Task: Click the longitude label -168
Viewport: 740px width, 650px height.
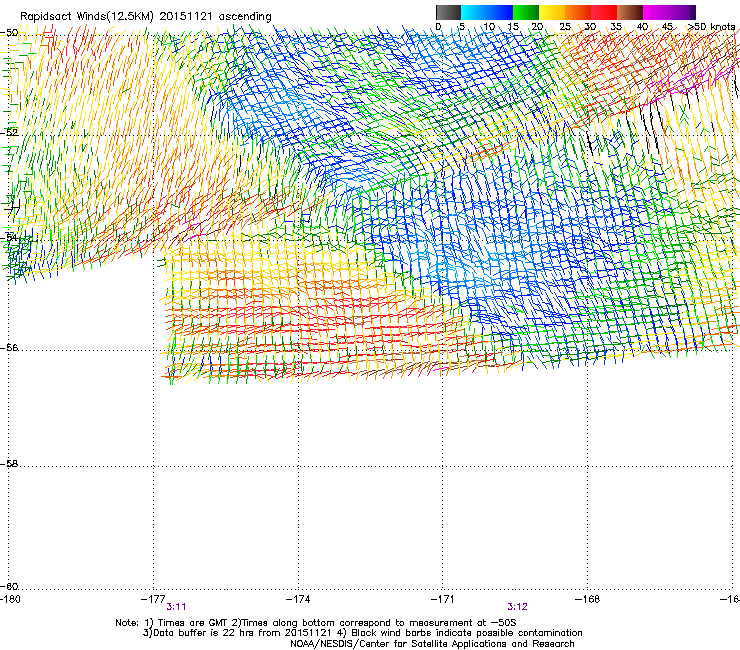Action: (x=588, y=599)
